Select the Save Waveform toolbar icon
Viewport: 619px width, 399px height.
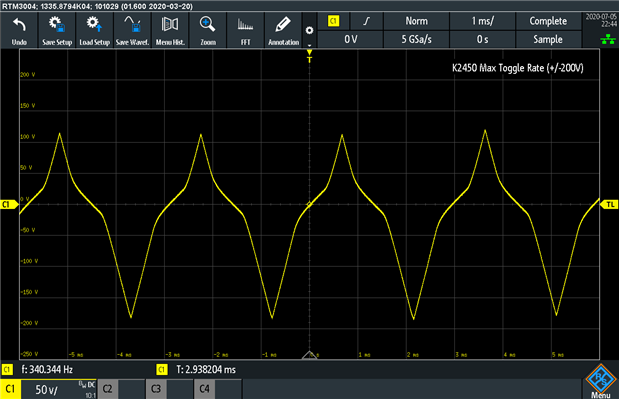[x=132, y=30]
